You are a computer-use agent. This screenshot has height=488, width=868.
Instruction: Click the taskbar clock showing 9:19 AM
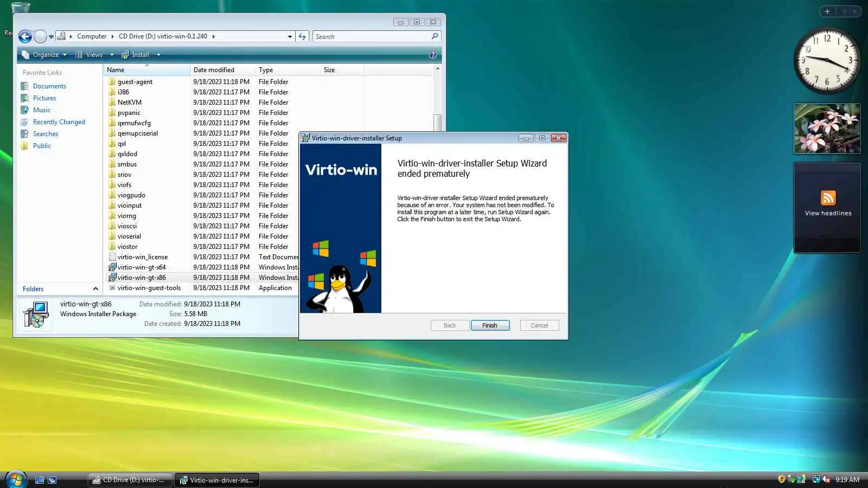pyautogui.click(x=847, y=480)
